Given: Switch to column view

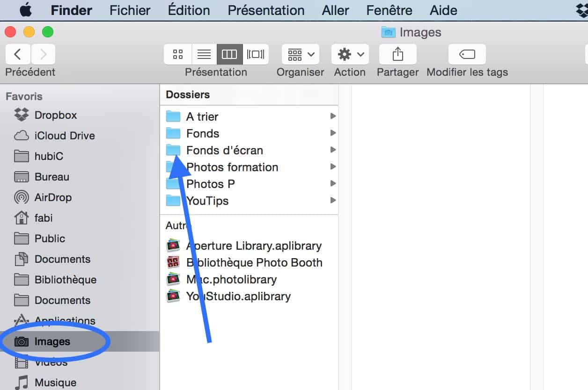Looking at the screenshot, I should click(x=229, y=54).
